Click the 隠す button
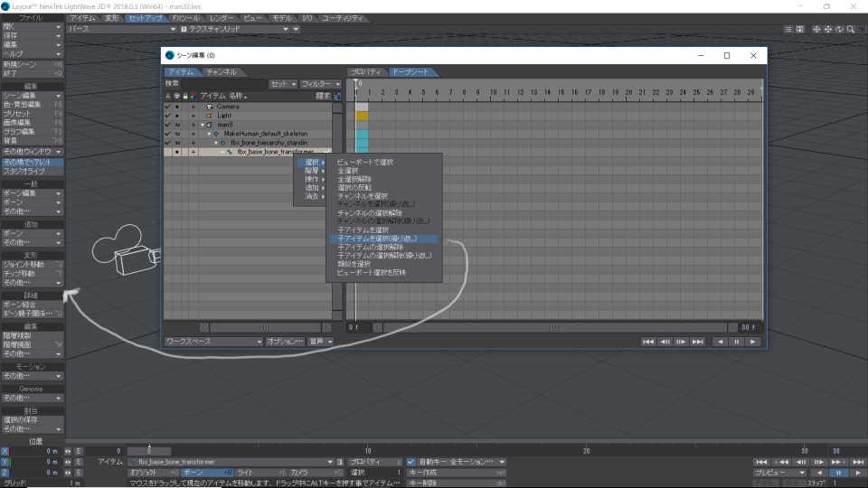This screenshot has width=868, height=488. [x=323, y=97]
